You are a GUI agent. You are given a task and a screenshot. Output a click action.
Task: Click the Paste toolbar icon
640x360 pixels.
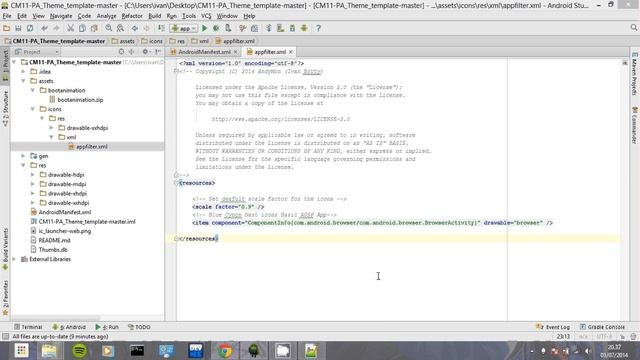point(94,28)
